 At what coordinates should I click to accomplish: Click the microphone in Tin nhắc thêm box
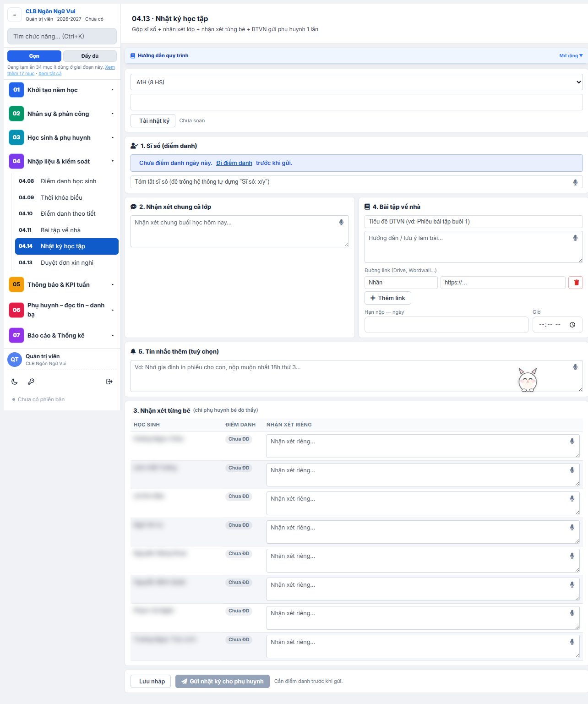575,367
